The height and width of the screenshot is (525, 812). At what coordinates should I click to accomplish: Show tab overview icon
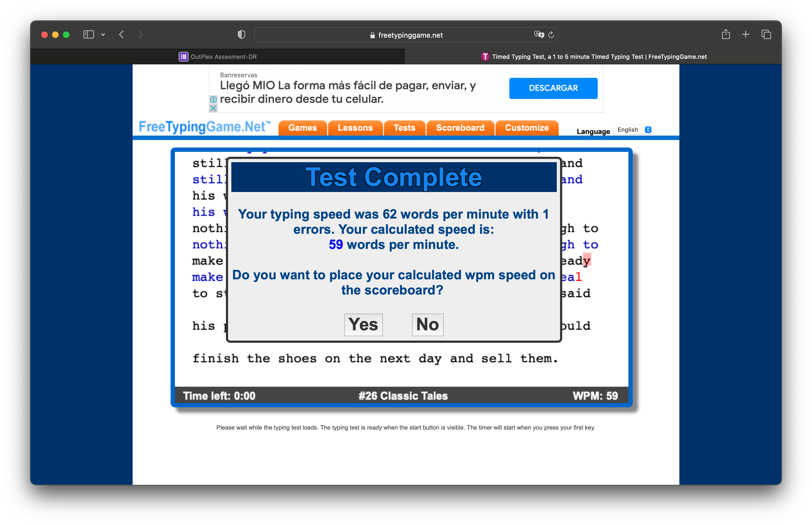(766, 35)
